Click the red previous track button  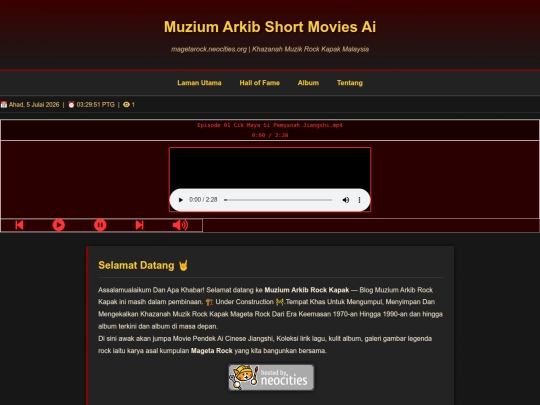tap(19, 225)
